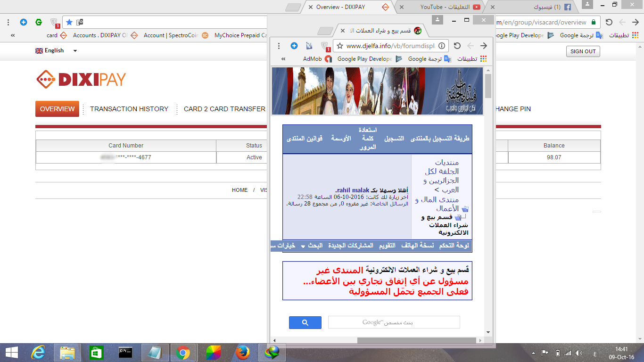Screen dimensions: 644x362
Task: Switch to فيسبوك Facebook browser tab
Action: click(x=533, y=7)
